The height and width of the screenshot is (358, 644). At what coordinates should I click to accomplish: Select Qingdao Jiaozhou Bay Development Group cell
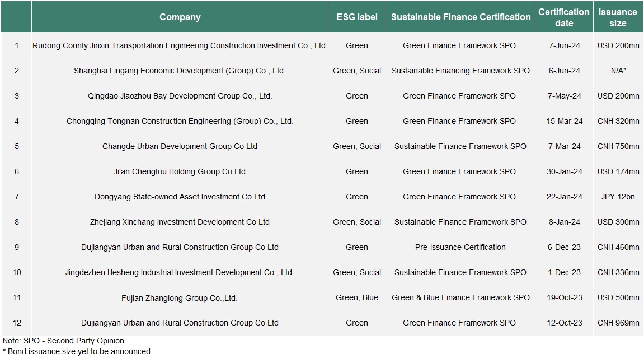pos(180,96)
